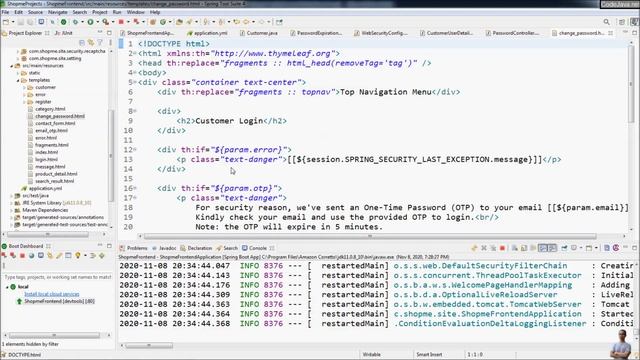Click the Boot Dashboard lightbulb icon
This screenshot has height=360, width=640.
[x=78, y=256]
